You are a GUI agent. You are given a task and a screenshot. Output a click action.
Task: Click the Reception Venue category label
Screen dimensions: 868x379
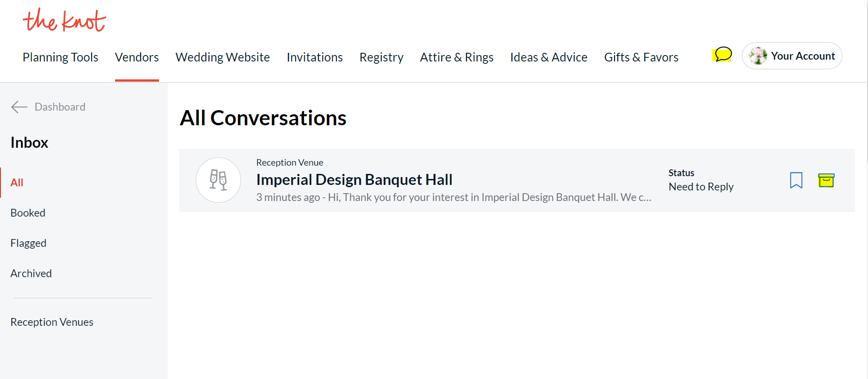(290, 162)
